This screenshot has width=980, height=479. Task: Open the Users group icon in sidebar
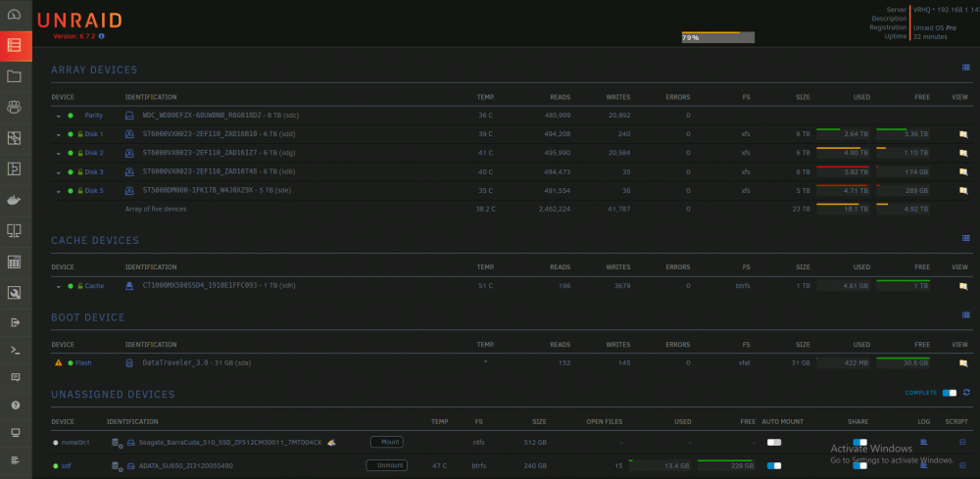tap(14, 107)
